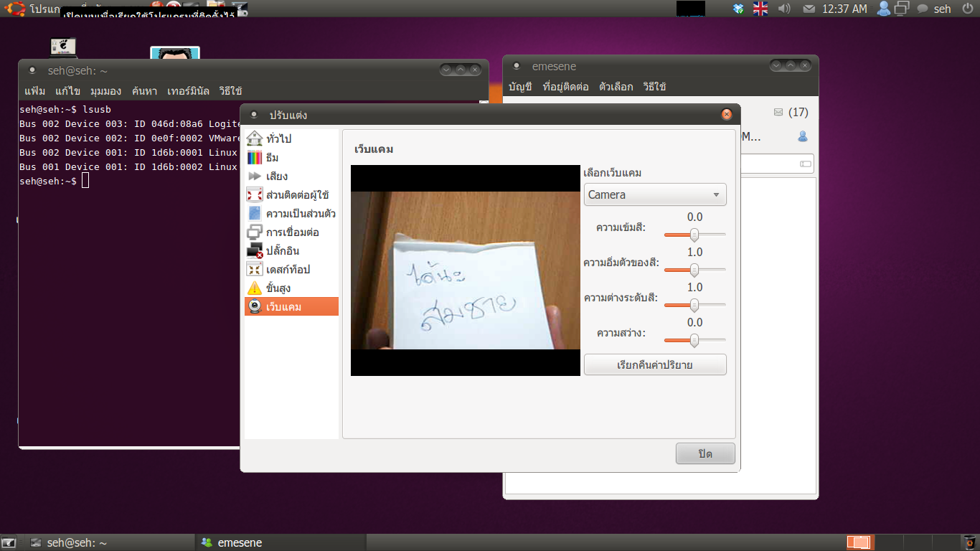Click the เรียกคืนค่าปริยาย restore defaults button
The image size is (980, 551).
[x=655, y=364]
